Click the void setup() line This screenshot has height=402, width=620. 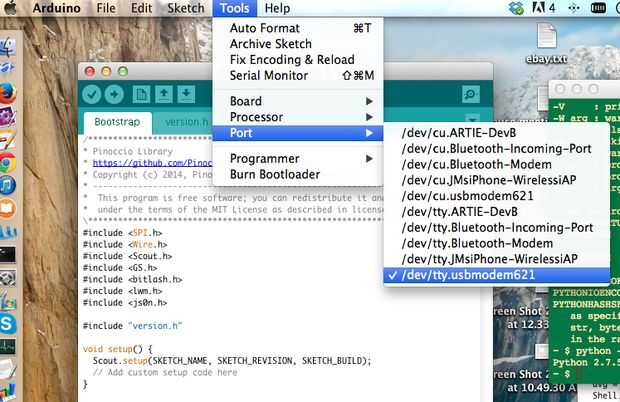(x=117, y=349)
